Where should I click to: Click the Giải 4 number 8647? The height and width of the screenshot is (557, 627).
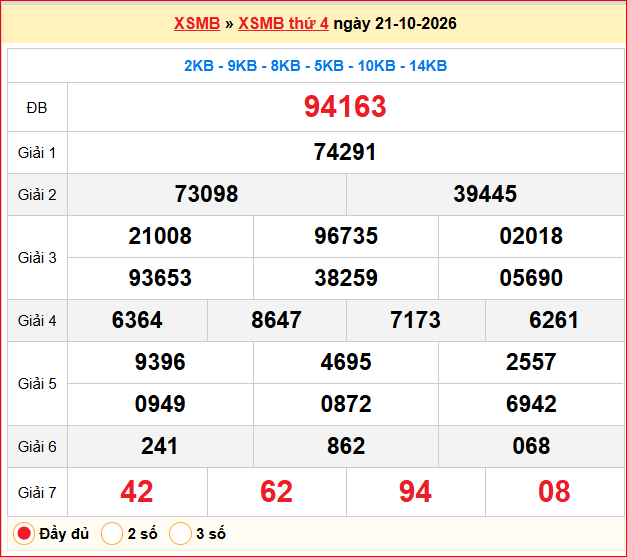[276, 320]
